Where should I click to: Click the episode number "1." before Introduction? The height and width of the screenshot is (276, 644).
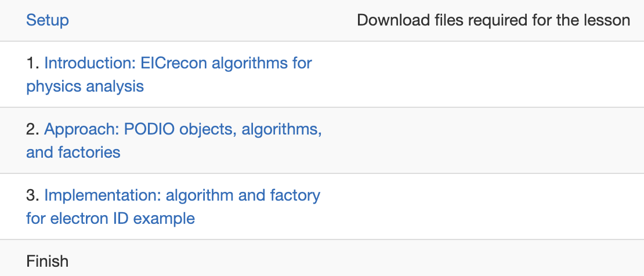[32, 63]
